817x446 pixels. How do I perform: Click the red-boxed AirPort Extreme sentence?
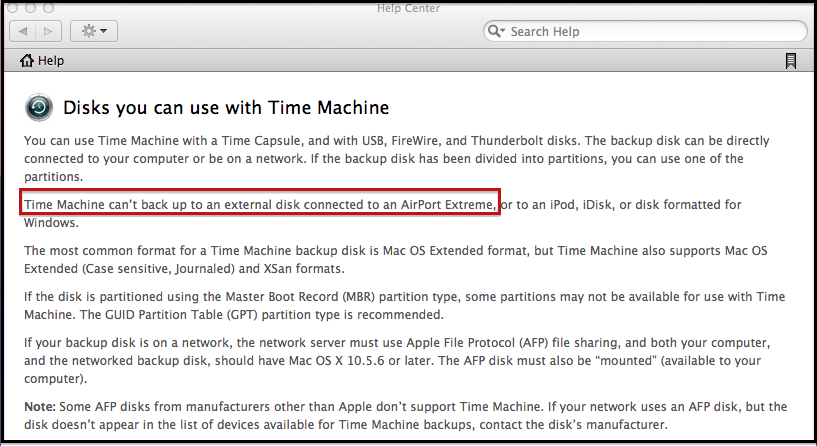click(260, 205)
